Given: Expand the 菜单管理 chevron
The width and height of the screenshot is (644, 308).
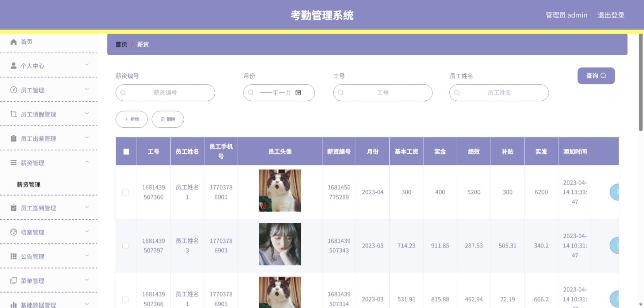Looking at the screenshot, I should [87, 280].
